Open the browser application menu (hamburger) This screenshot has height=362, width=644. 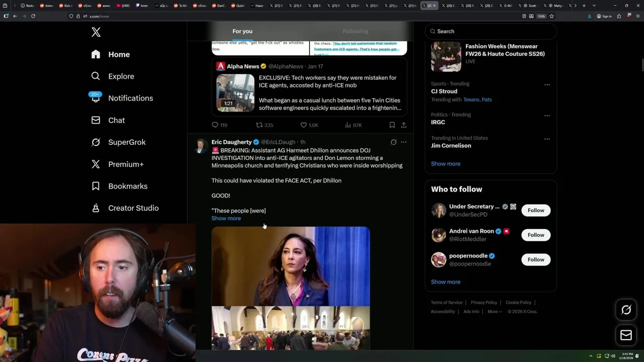637,16
